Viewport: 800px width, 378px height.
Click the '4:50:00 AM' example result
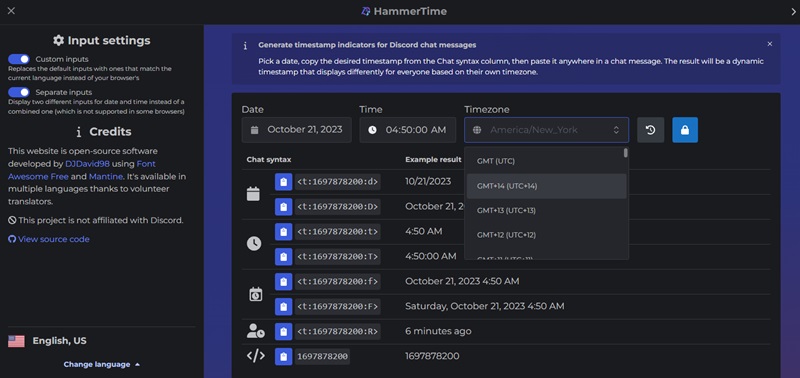[x=431, y=256]
